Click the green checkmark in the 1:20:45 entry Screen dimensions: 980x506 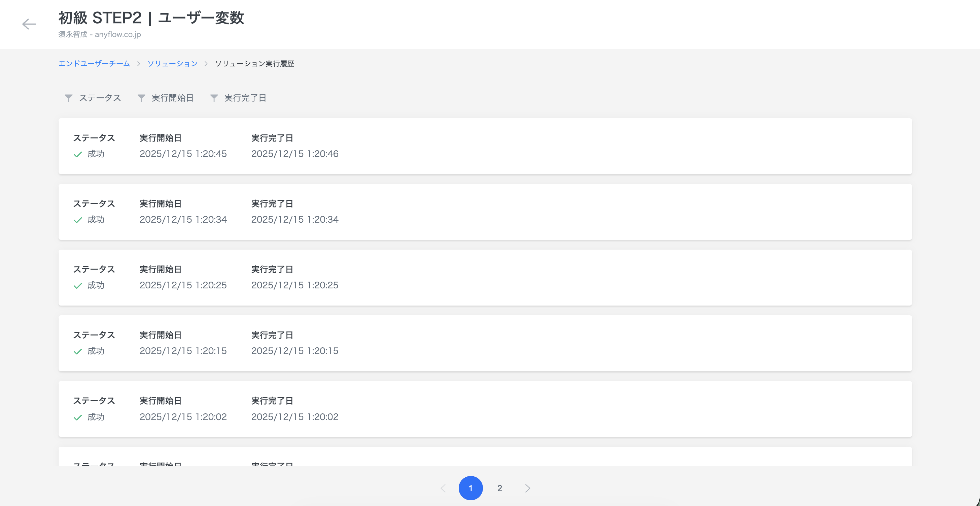click(78, 154)
